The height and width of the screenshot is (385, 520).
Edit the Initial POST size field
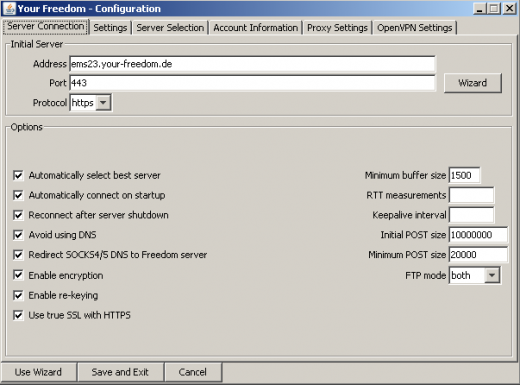click(478, 235)
